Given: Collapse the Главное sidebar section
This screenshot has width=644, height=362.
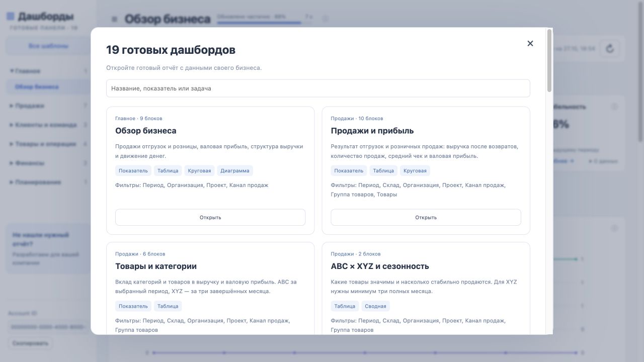Looking at the screenshot, I should (48, 71).
